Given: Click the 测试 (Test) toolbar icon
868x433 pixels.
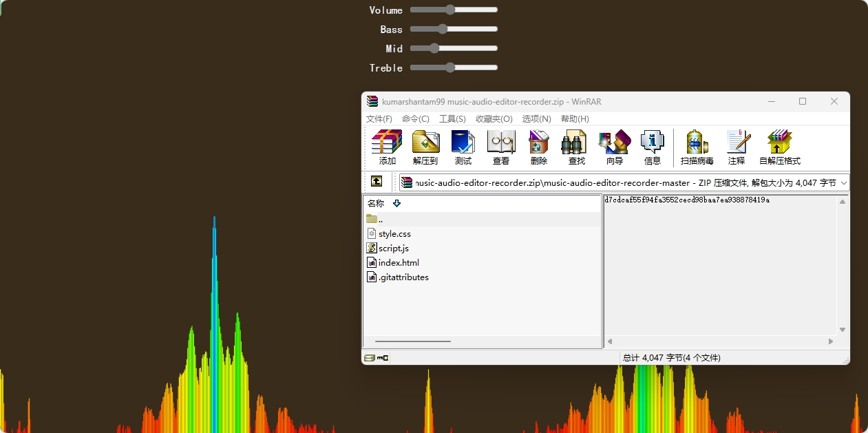Looking at the screenshot, I should point(463,142).
